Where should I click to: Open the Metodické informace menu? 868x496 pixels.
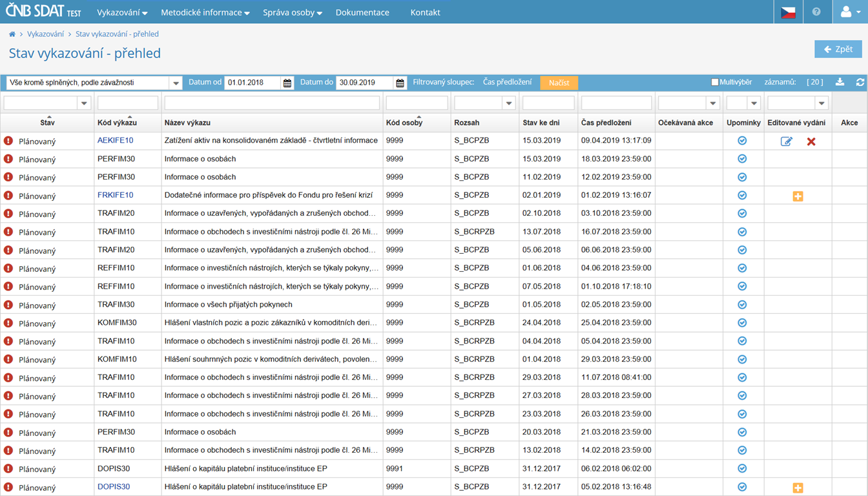[205, 12]
